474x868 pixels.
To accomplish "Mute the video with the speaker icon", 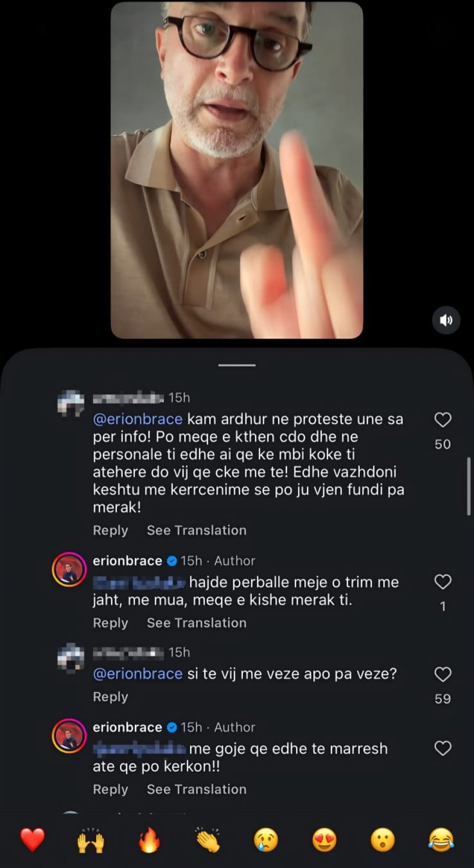I will (446, 320).
